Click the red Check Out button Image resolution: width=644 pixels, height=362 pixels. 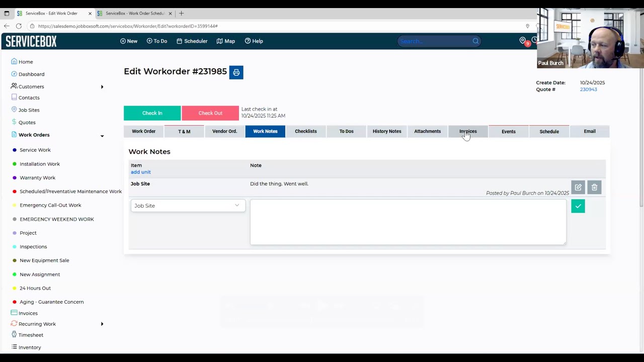210,113
